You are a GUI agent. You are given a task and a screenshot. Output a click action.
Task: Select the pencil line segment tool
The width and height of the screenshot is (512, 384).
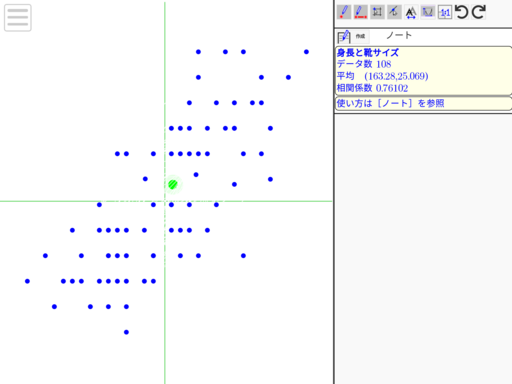(360, 12)
